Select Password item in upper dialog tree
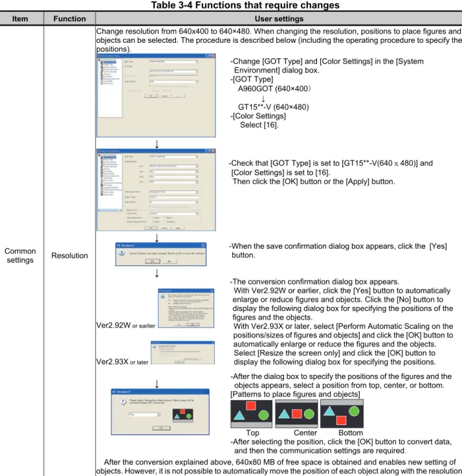The width and height of the screenshot is (462, 476). tap(107, 74)
